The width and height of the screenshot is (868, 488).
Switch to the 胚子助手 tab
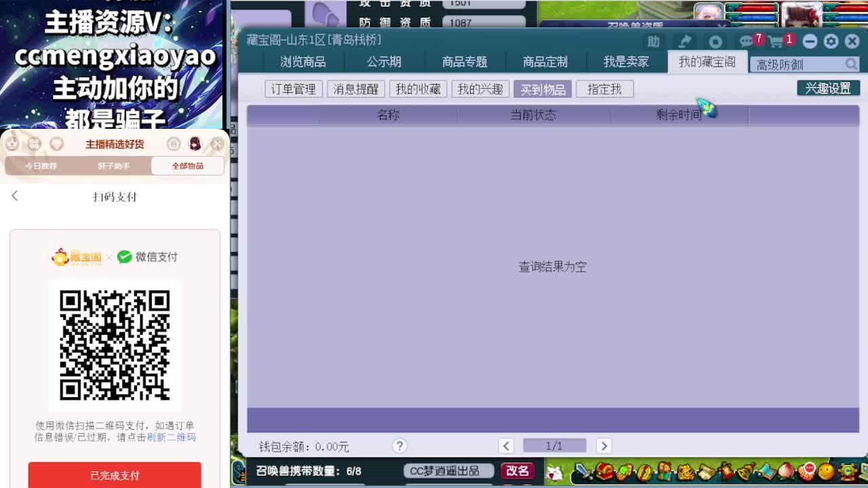pos(113,165)
